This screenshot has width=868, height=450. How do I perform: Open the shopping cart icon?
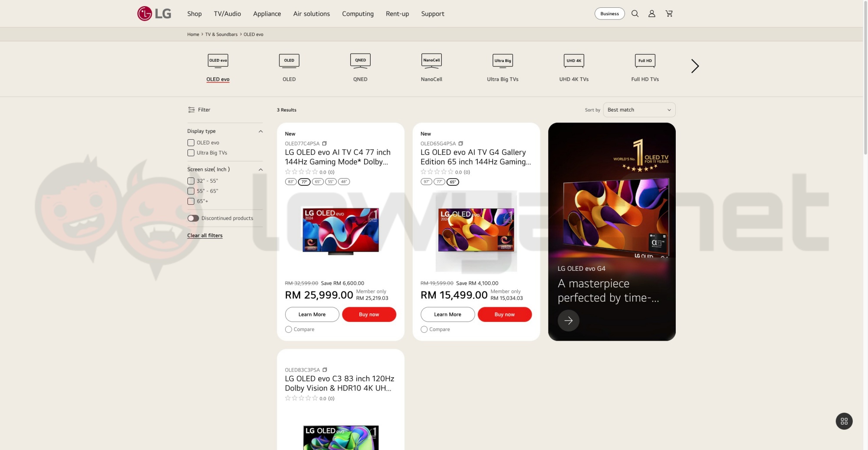click(x=669, y=13)
